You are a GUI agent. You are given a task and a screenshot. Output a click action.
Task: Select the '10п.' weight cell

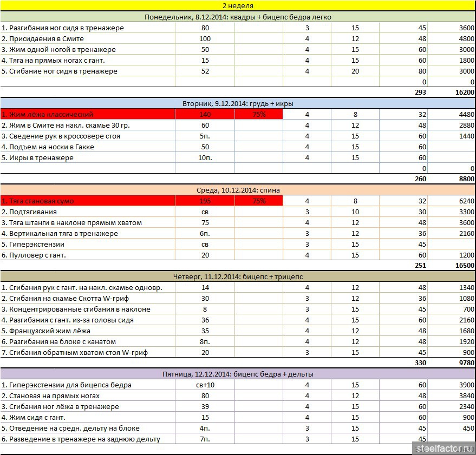pos(205,158)
